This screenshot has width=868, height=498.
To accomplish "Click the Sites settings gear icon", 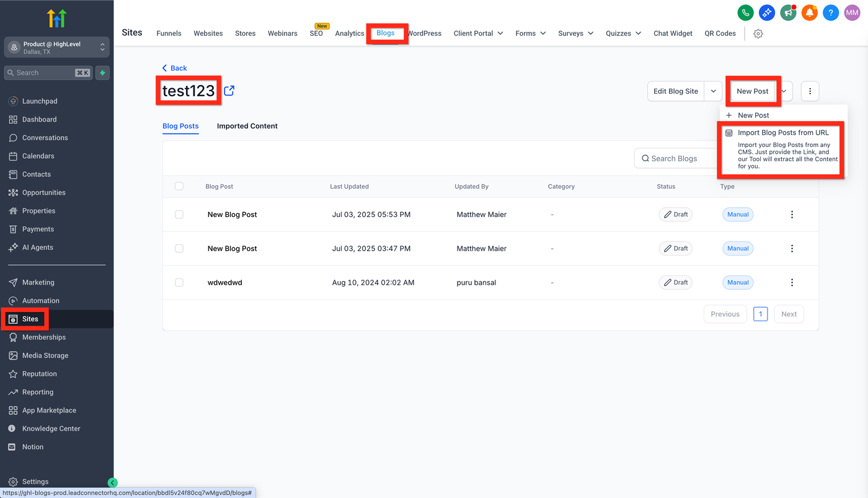I will click(x=758, y=33).
